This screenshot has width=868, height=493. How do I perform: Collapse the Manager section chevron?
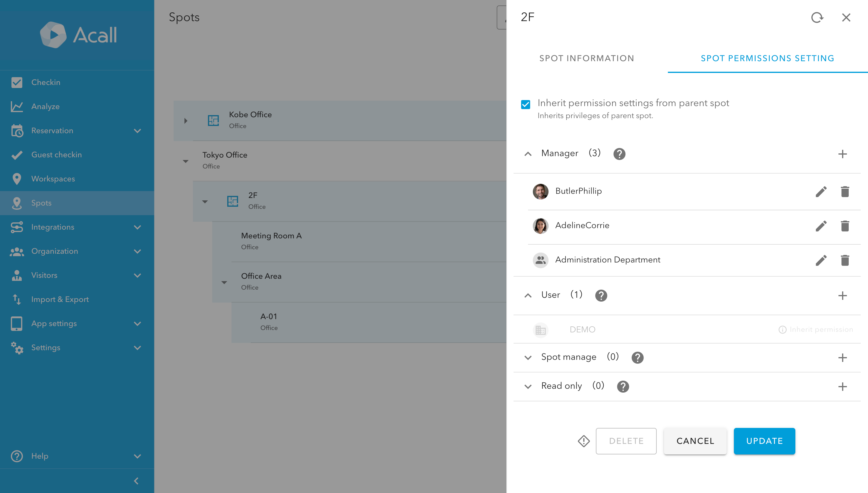pos(528,154)
